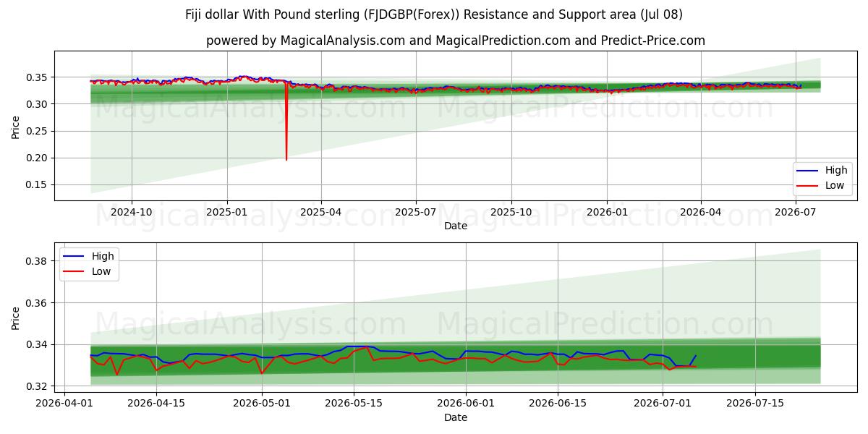Click the 'Price' y-axis title of the bottom chart

(x=16, y=317)
